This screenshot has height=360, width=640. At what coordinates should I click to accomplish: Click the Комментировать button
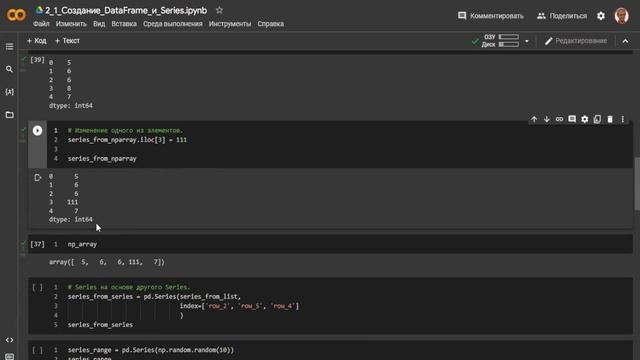(x=491, y=16)
